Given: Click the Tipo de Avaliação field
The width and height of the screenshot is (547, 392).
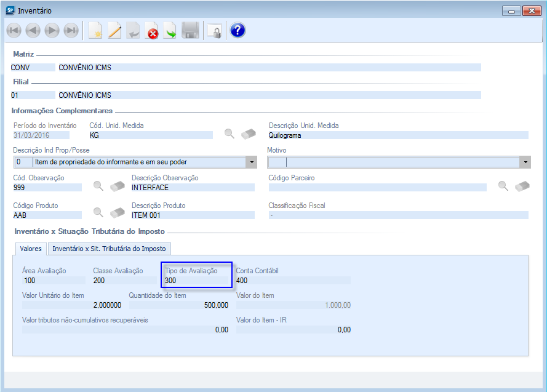Looking at the screenshot, I should 197,281.
